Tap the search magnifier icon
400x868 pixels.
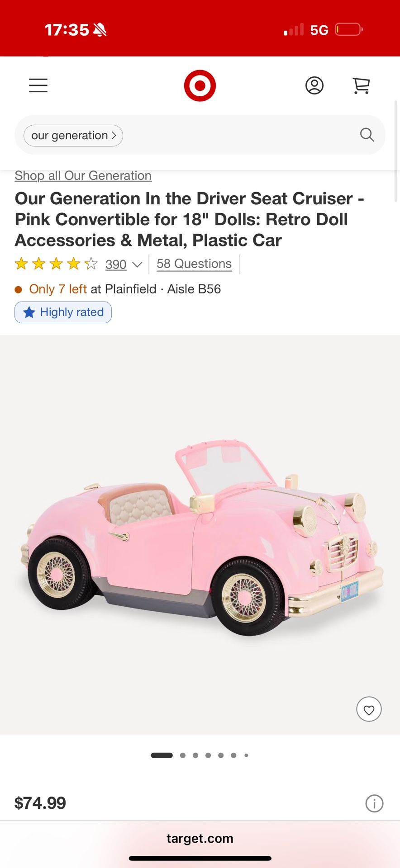(367, 135)
